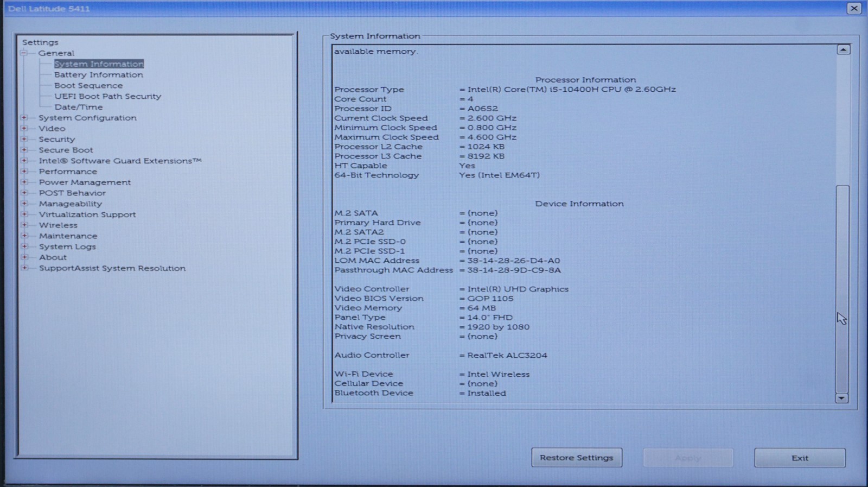868x487 pixels.
Task: Click the Wi-Fi Device Intel Wireless value
Action: click(499, 375)
